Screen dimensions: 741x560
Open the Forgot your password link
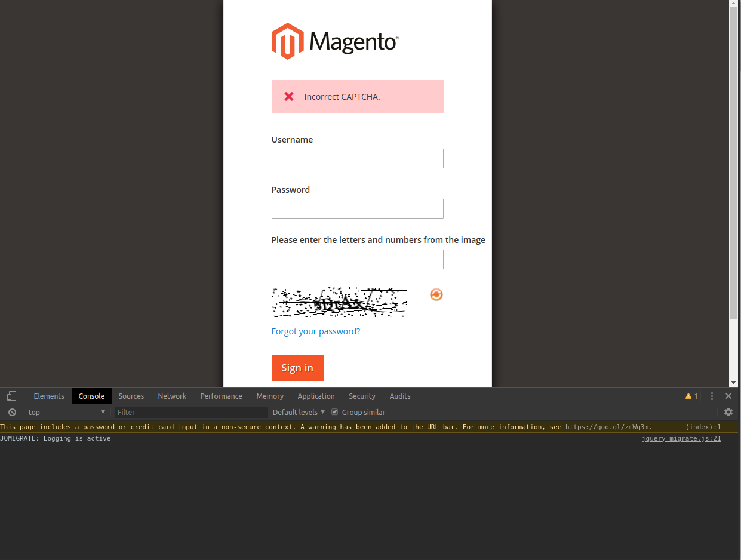click(x=316, y=331)
